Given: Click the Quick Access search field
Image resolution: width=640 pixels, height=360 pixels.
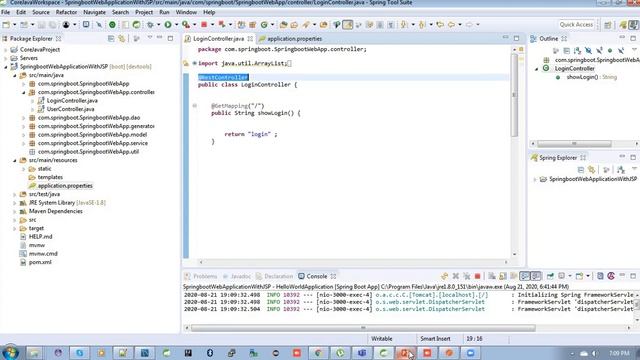Looking at the screenshot, I should coord(576,24).
